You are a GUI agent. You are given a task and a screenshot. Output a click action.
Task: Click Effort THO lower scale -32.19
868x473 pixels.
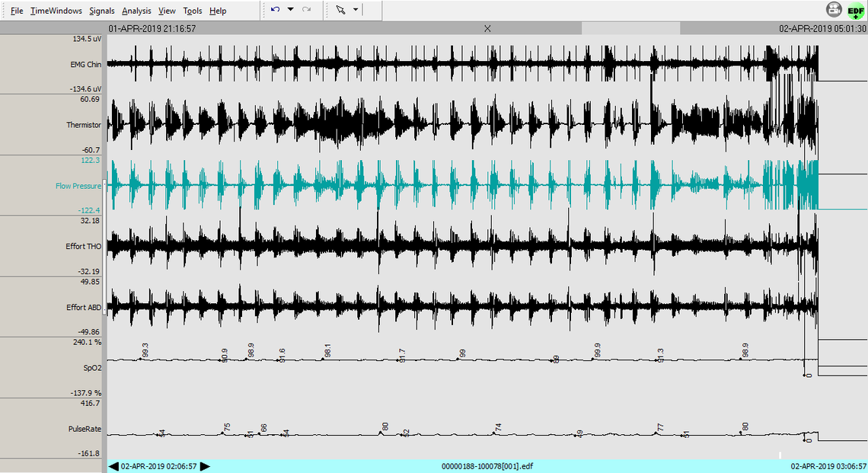tap(89, 271)
